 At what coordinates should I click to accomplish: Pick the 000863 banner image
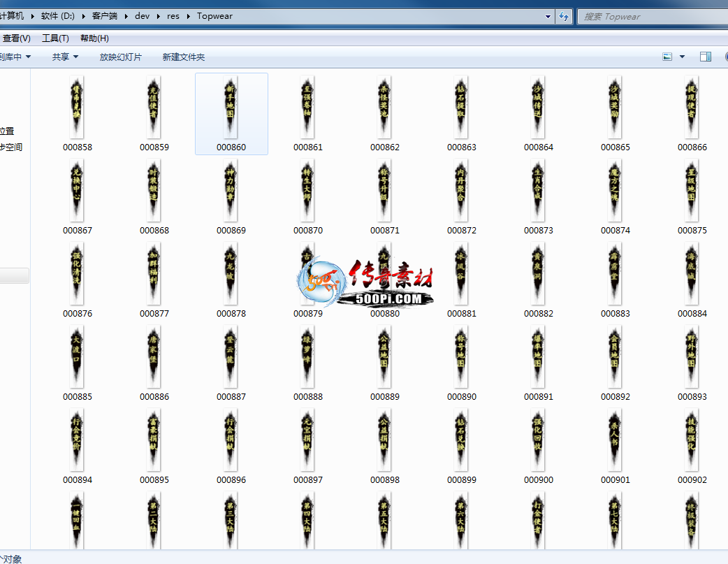(461, 108)
